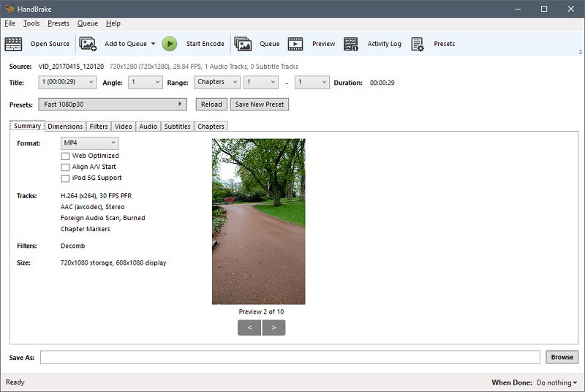The height and width of the screenshot is (392, 585).
Task: Click the Preview film icon
Action: [x=295, y=44]
